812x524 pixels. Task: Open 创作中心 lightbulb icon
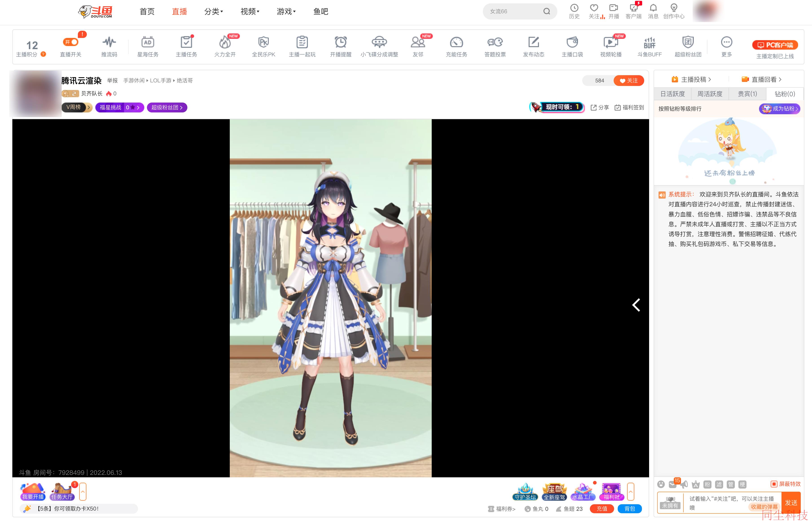(674, 8)
